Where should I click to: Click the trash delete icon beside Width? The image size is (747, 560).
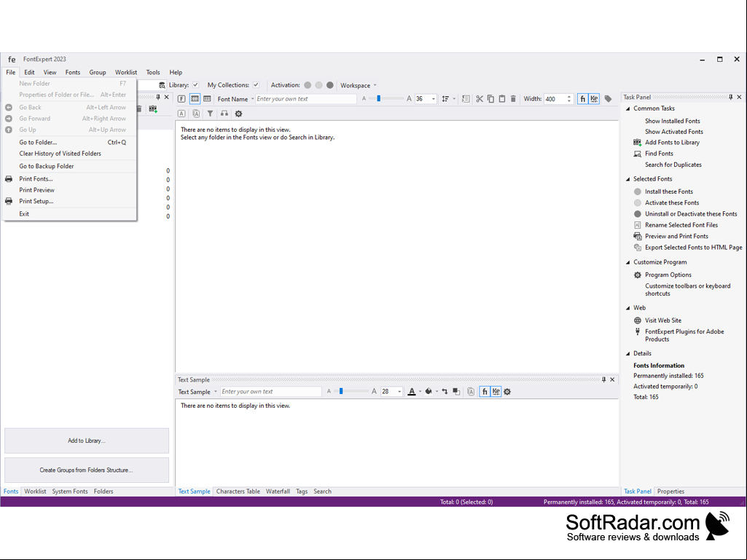click(513, 98)
